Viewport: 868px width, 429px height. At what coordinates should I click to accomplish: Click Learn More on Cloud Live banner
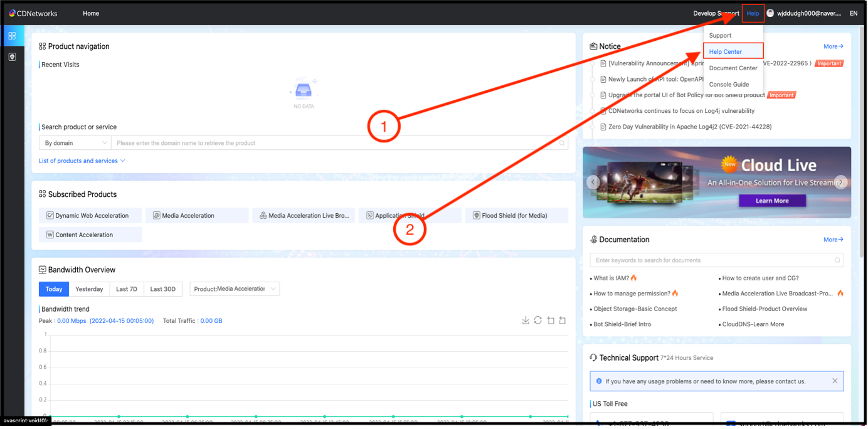pos(772,201)
